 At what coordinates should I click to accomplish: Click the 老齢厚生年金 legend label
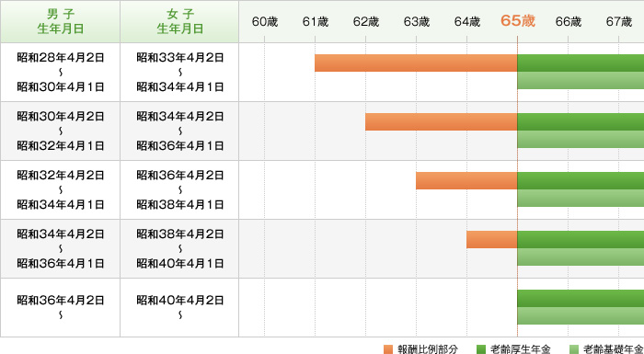(521, 349)
